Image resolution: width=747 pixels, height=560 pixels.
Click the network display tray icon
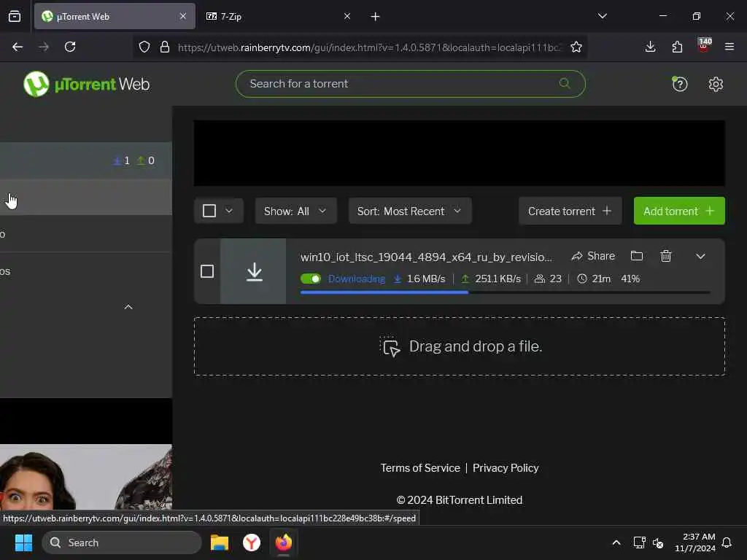pos(639,542)
